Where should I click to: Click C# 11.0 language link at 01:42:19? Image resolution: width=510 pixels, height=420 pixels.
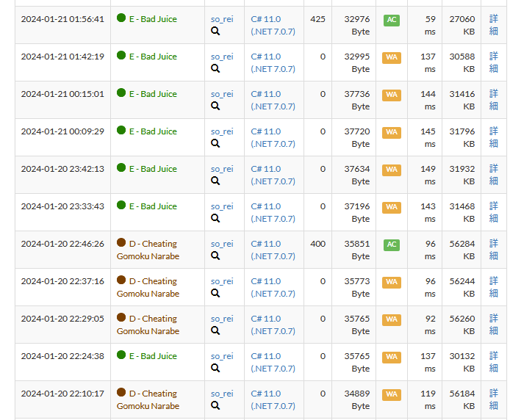273,62
